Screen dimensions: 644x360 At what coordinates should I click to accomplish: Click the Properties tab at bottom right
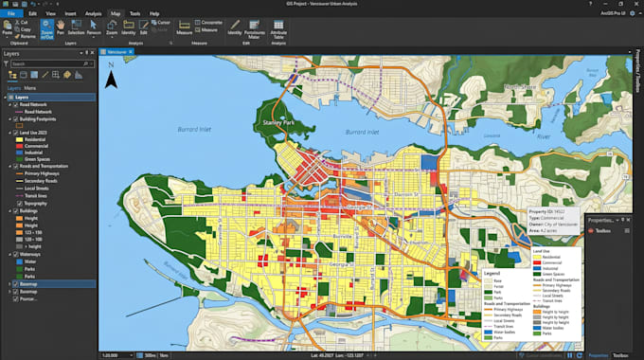(x=599, y=355)
